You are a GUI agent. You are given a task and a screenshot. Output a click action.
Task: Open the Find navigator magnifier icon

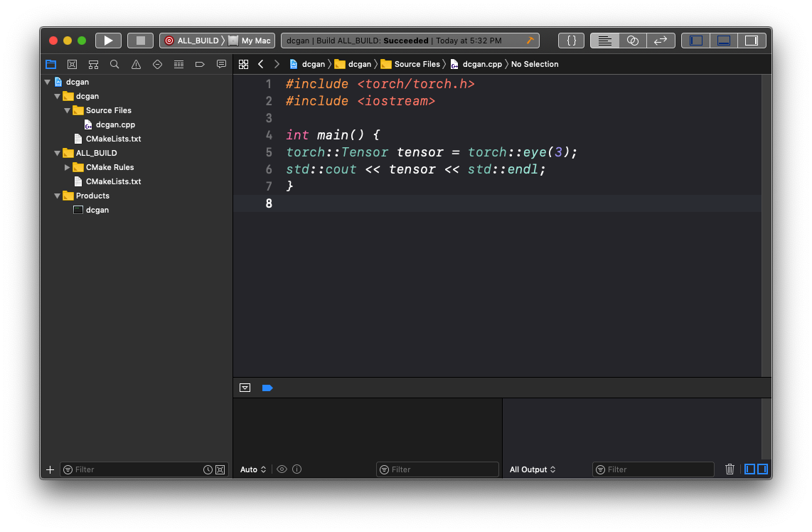(x=114, y=64)
